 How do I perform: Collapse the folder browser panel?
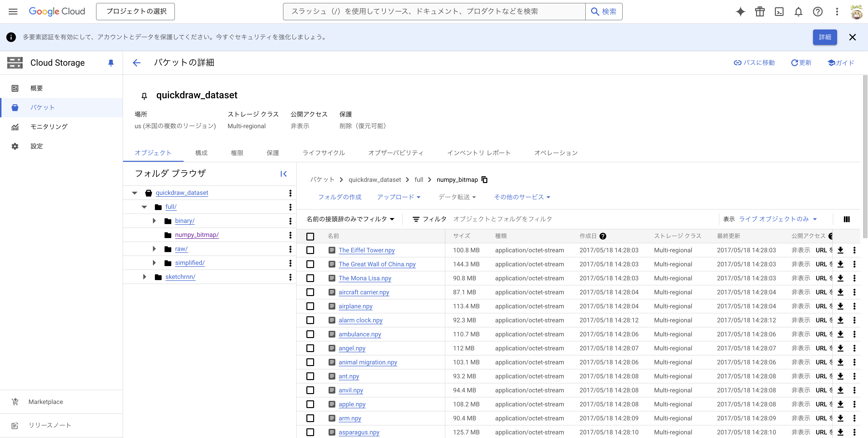[x=283, y=174]
